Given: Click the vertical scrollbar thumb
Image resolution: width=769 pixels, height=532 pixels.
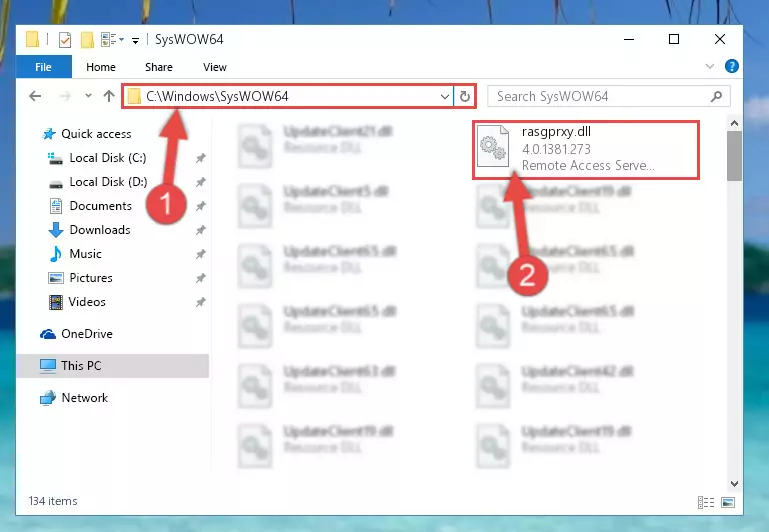Looking at the screenshot, I should click(734, 156).
